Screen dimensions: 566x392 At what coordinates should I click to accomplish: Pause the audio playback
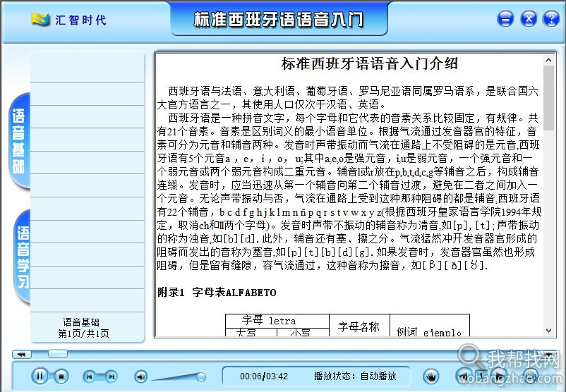coord(40,376)
